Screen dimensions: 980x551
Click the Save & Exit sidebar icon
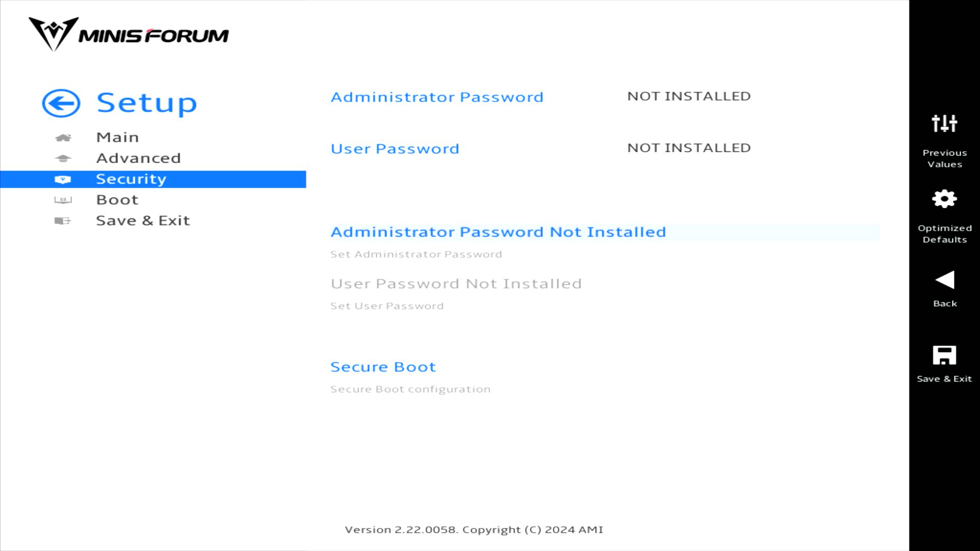63,221
